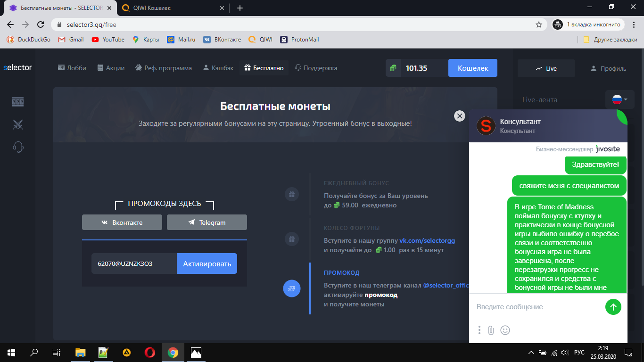Open the Live feed tab
Image resolution: width=644 pixels, height=362 pixels.
pyautogui.click(x=546, y=68)
